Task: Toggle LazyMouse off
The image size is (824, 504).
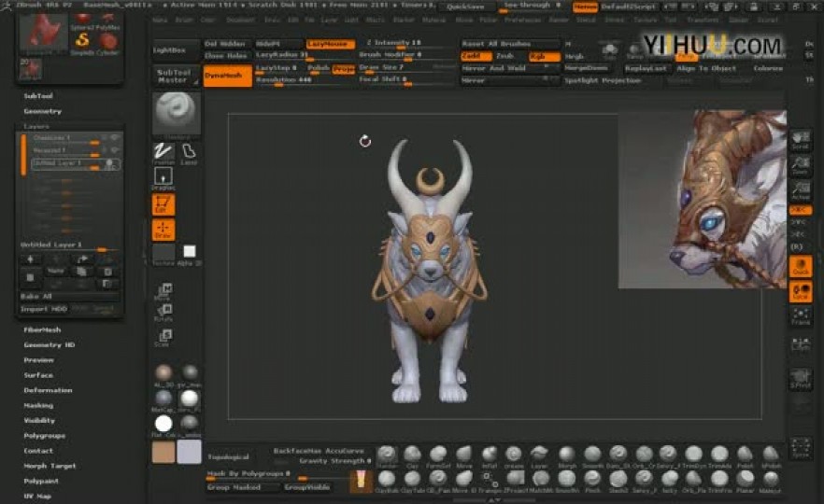Action: coord(331,44)
